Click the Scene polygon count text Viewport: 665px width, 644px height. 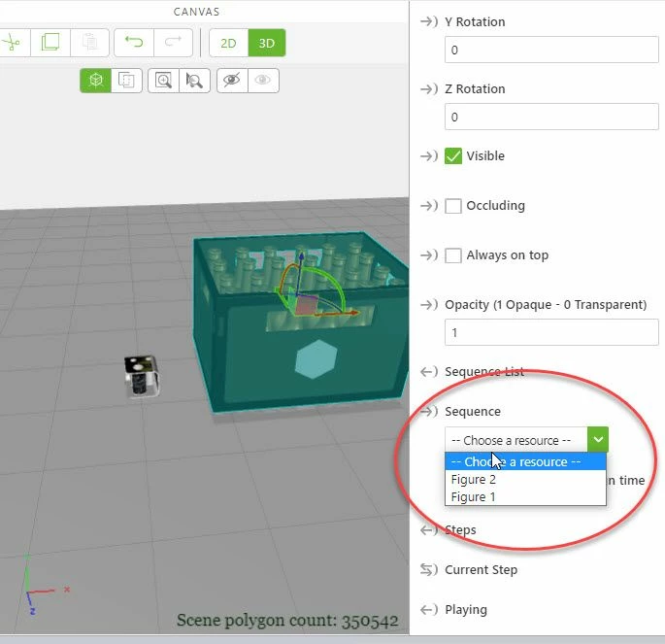(x=287, y=621)
